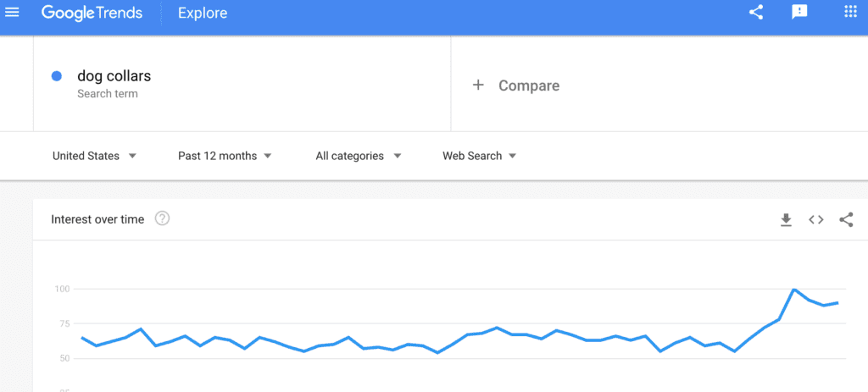
Task: Change the Web Search type dropdown
Action: pyautogui.click(x=480, y=156)
